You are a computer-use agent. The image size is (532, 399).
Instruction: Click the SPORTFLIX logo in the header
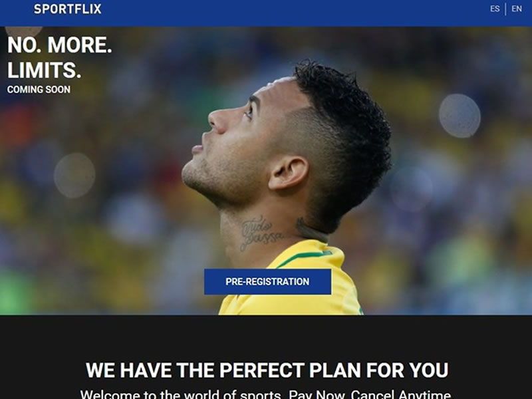pyautogui.click(x=68, y=9)
